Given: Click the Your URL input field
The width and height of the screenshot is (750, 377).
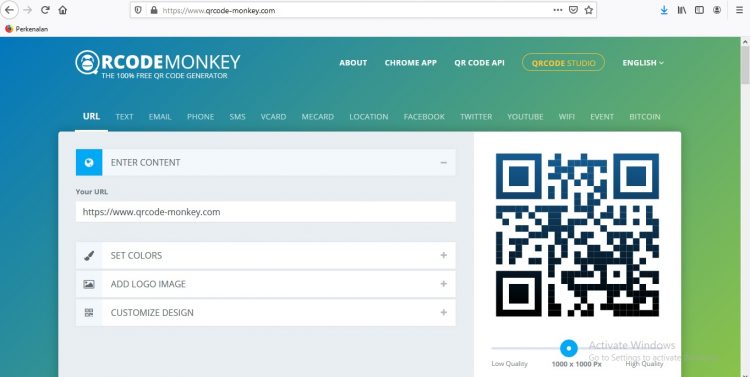Looking at the screenshot, I should [265, 212].
